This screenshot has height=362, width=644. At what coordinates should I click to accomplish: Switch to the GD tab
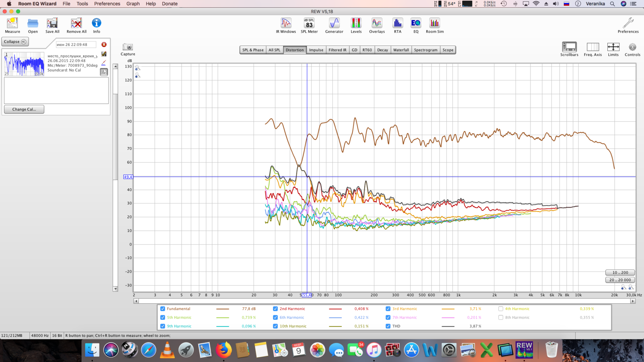tap(354, 50)
